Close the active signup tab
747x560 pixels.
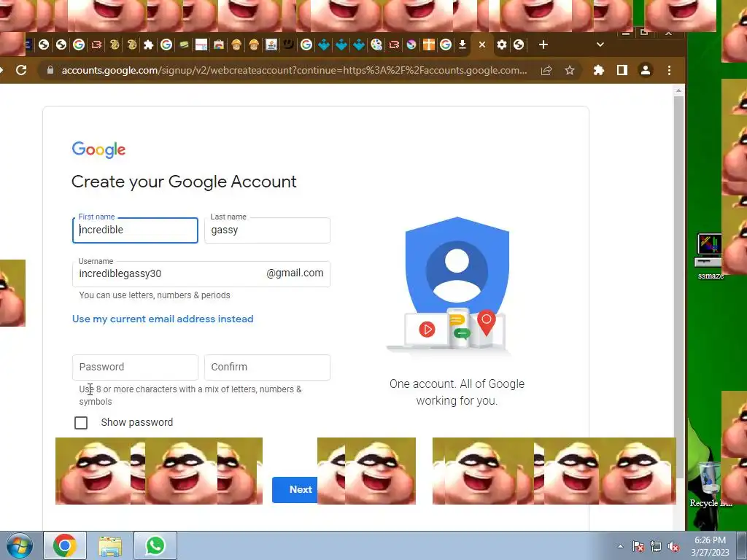click(482, 44)
